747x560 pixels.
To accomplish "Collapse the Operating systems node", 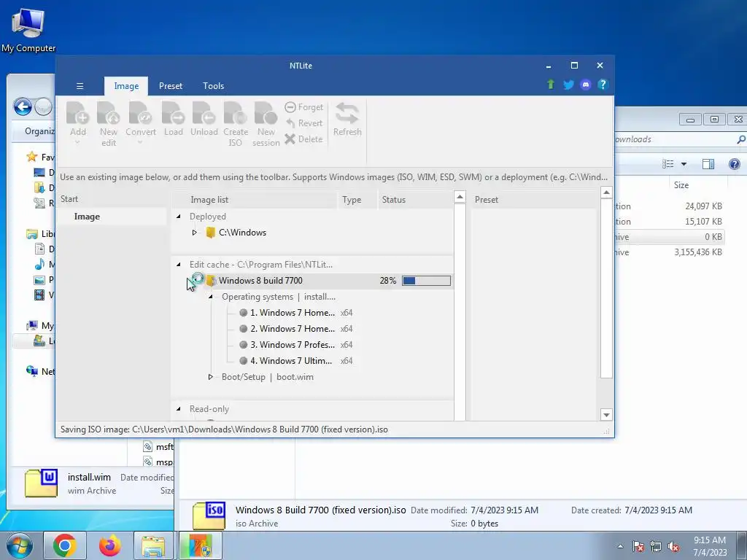I will coord(211,297).
